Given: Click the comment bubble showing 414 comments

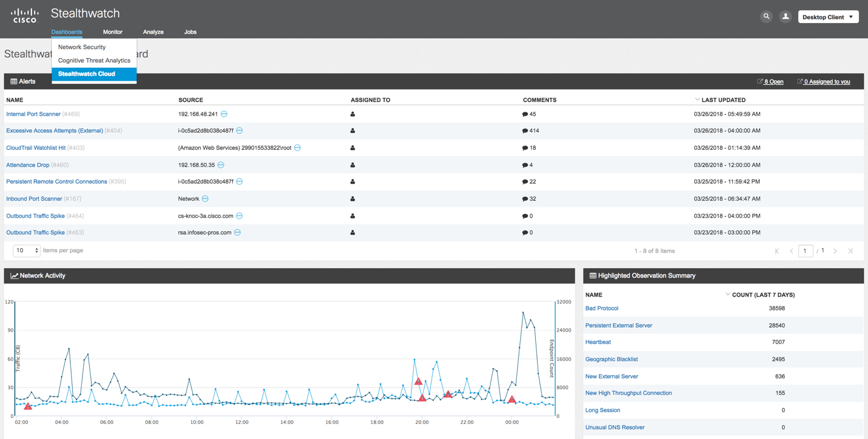Looking at the screenshot, I should 525,131.
